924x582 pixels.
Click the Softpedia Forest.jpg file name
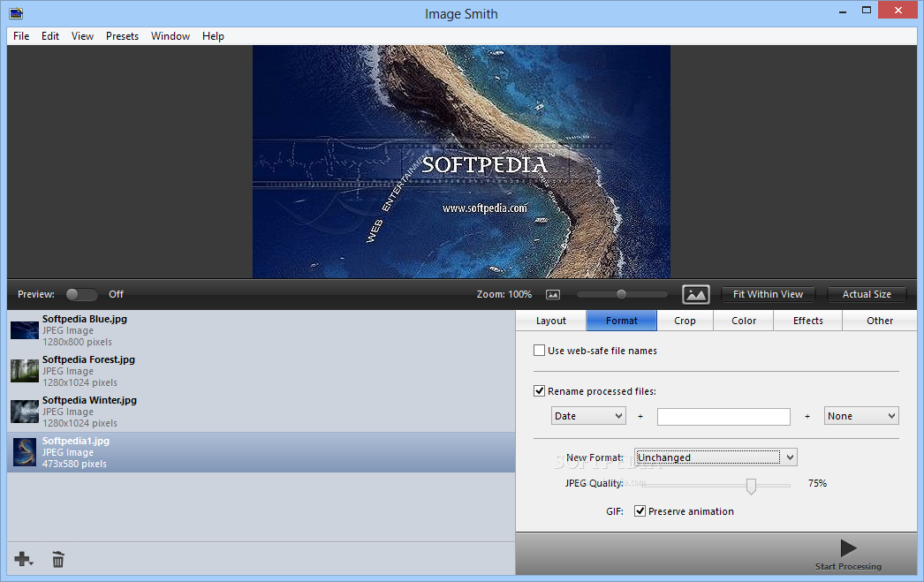pos(88,359)
